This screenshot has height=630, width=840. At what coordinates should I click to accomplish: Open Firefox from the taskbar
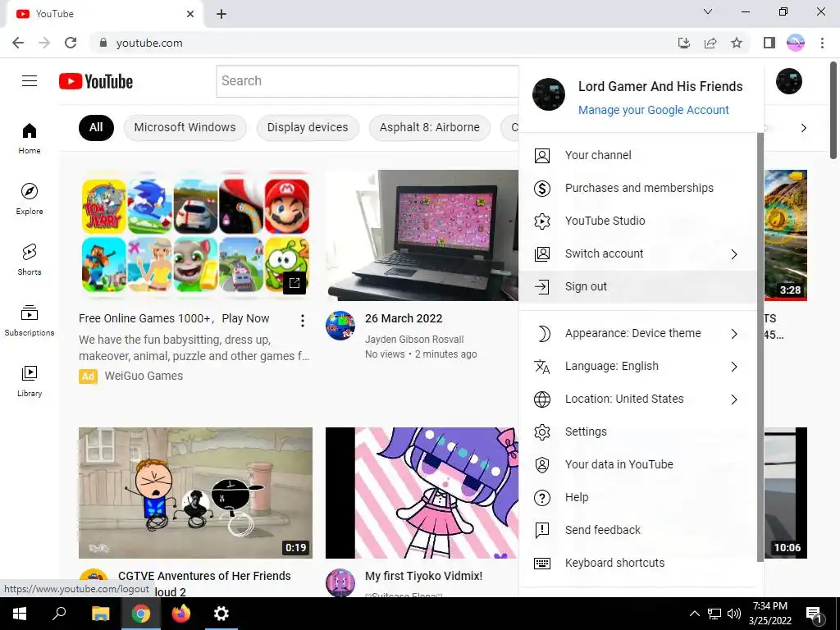[x=181, y=614]
